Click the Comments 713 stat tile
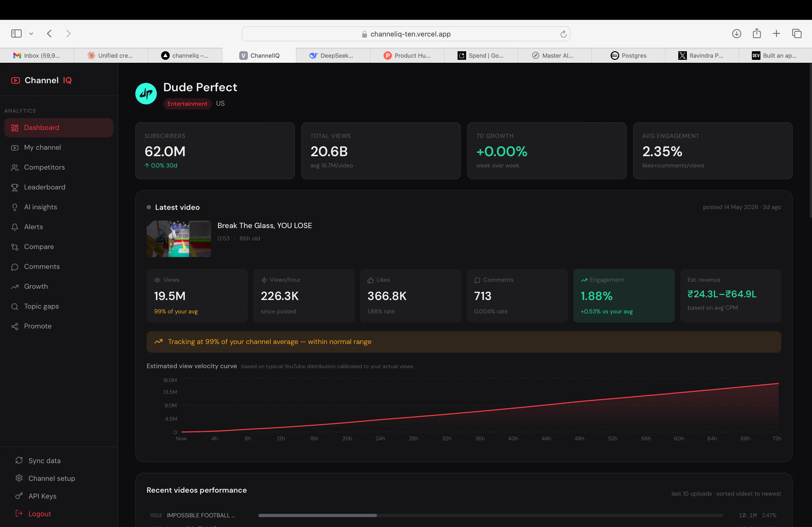 tap(517, 295)
